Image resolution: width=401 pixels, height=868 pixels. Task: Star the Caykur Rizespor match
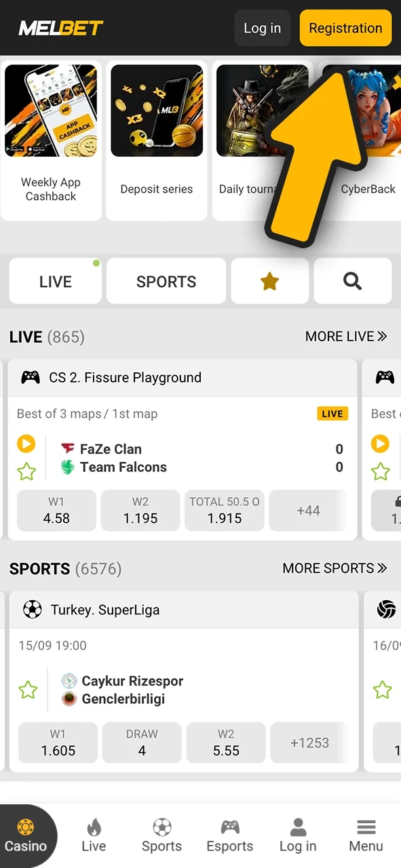coord(28,690)
